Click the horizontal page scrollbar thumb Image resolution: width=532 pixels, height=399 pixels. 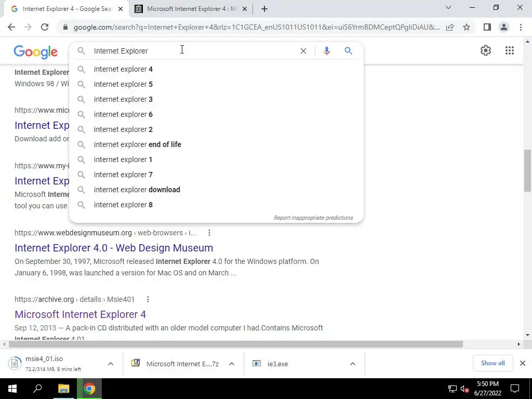point(236,344)
